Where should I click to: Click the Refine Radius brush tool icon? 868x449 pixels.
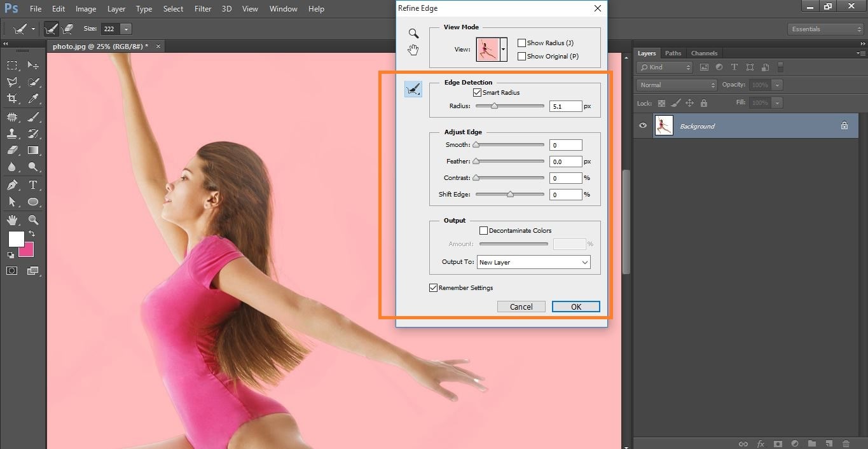coord(413,90)
